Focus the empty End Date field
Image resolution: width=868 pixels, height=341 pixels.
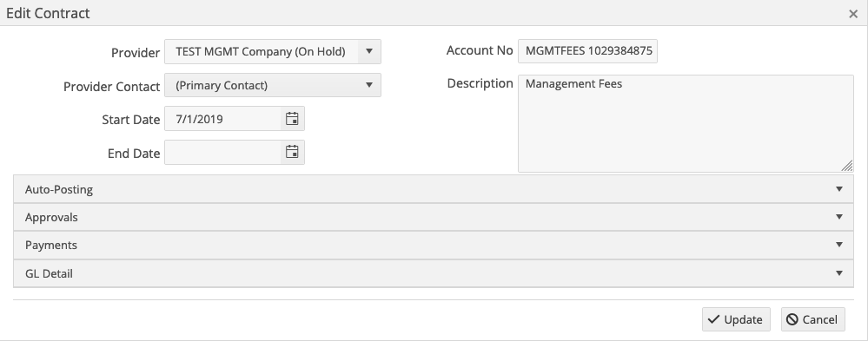pyautogui.click(x=222, y=152)
